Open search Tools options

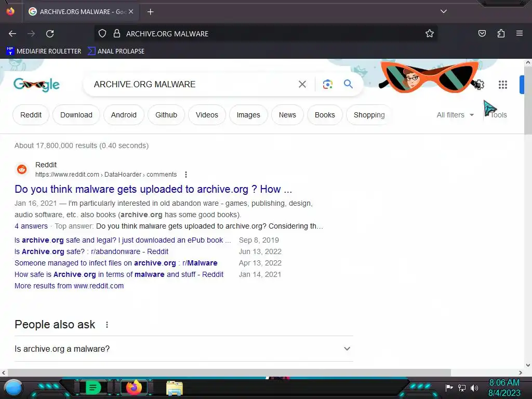[498, 115]
